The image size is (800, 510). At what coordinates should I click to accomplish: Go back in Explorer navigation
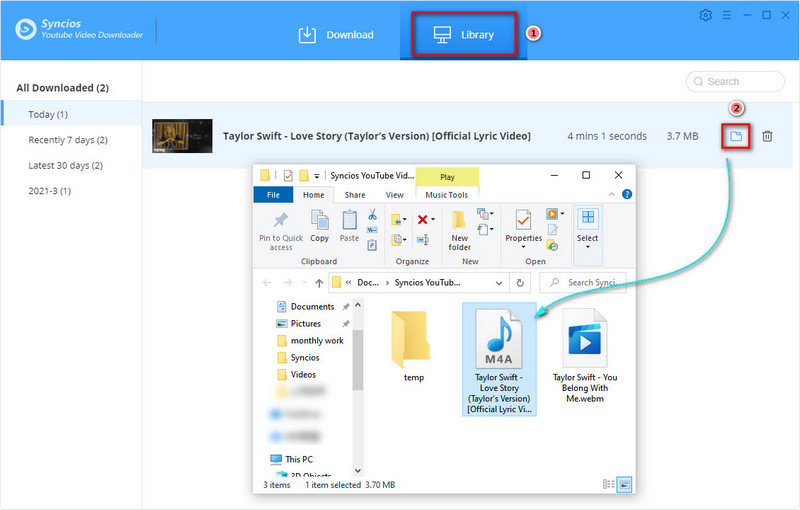point(267,283)
